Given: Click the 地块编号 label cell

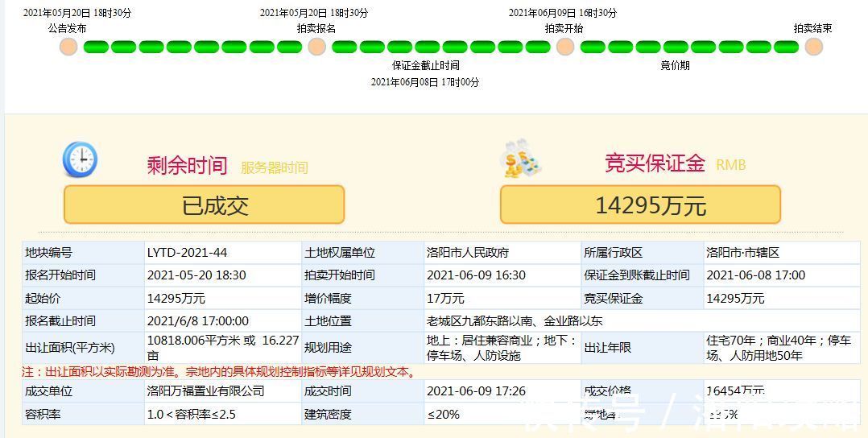Looking at the screenshot, I should (x=83, y=253).
